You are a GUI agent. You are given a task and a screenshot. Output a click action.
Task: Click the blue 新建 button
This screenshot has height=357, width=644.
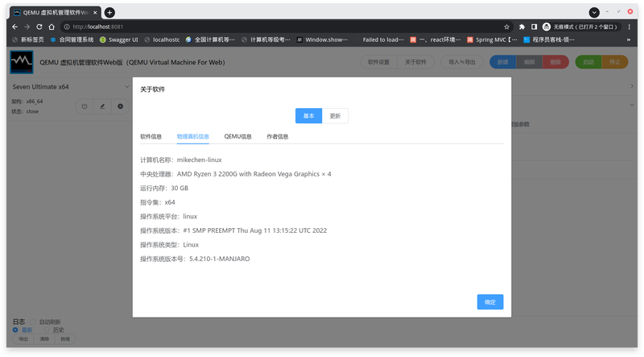click(502, 62)
